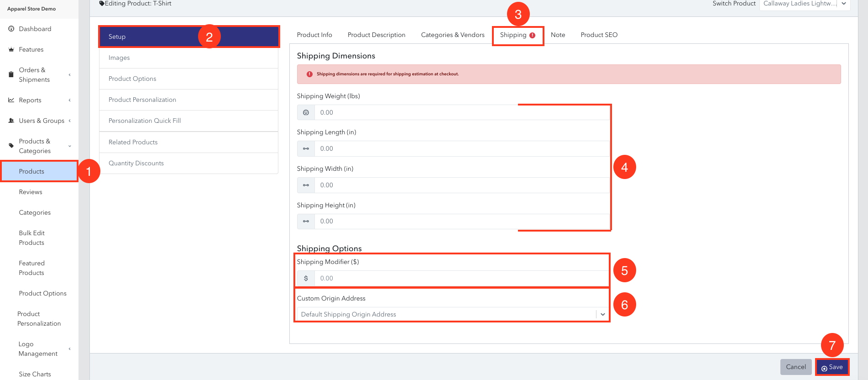The width and height of the screenshot is (868, 380).
Task: Click the Features crown icon
Action: [x=11, y=49]
